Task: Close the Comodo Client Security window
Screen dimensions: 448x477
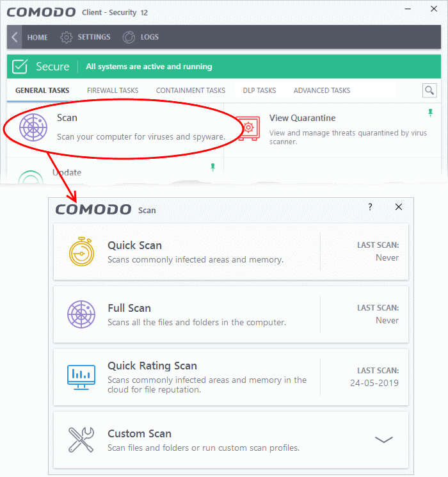Action: point(434,9)
